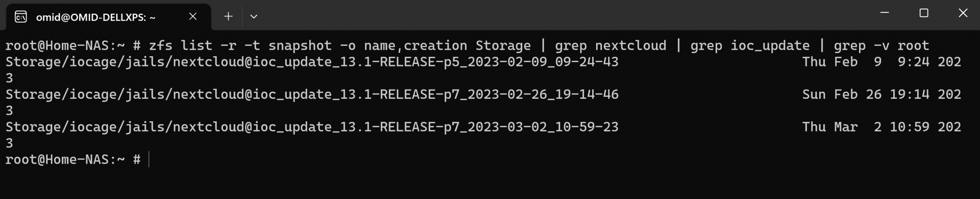Screen dimensions: 980x199
Task: Click the Sun Feb 26 19:14 creation date
Action: pyautogui.click(x=881, y=95)
